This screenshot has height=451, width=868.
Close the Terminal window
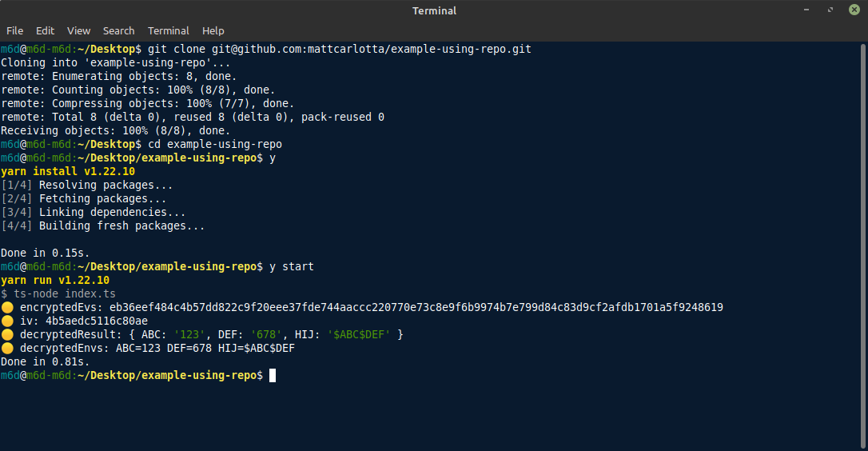click(x=854, y=10)
